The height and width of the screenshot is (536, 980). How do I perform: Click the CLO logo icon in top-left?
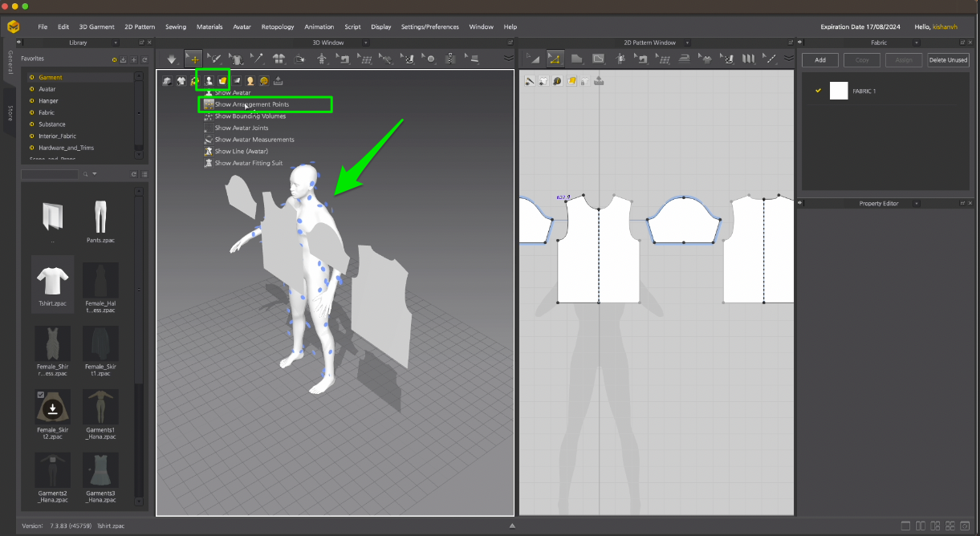(14, 26)
